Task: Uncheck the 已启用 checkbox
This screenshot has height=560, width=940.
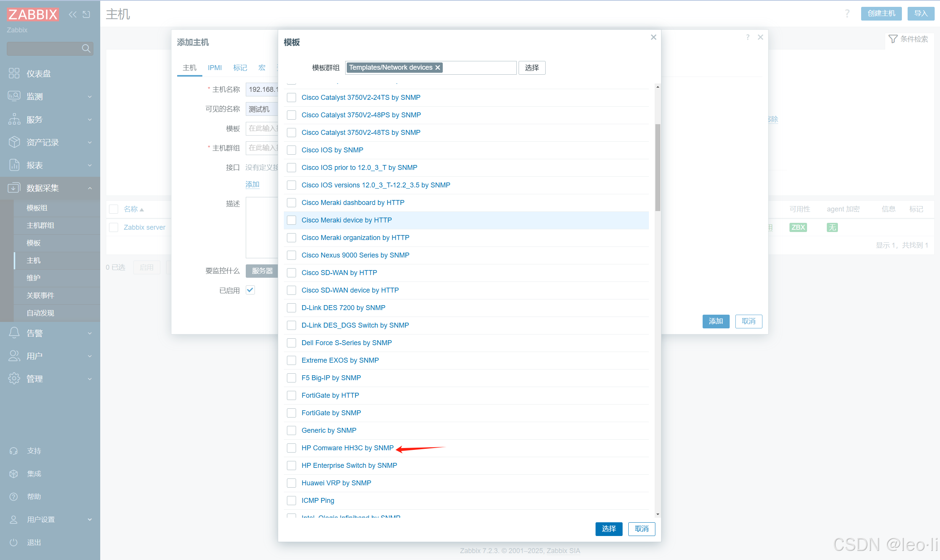Action: (250, 290)
